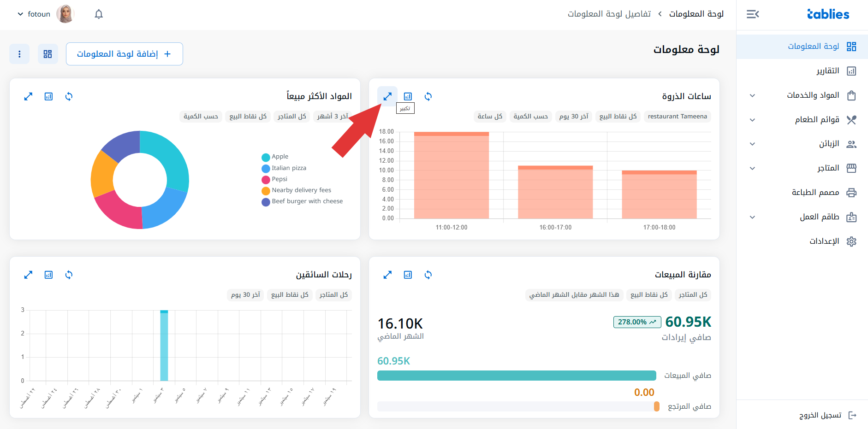Expand the المتاجر chevron
868x429 pixels.
click(752, 168)
